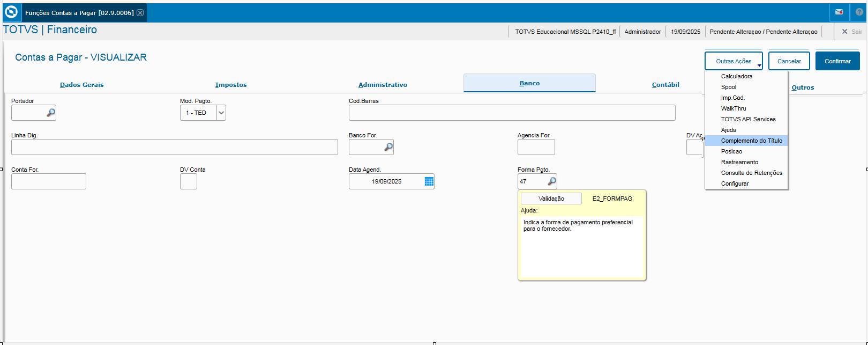Select Complemento do Título menu entry
Image resolution: width=868 pixels, height=345 pixels.
(751, 141)
